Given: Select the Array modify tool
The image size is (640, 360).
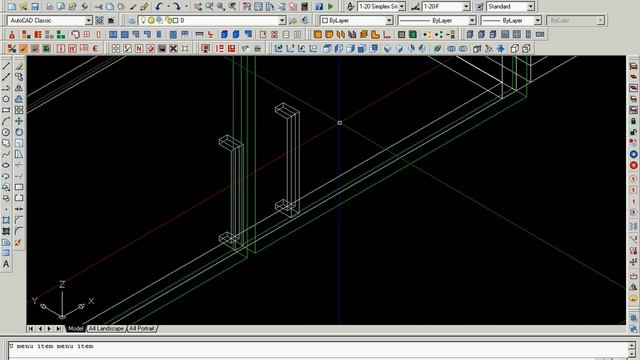Looking at the screenshot, I should (x=19, y=110).
